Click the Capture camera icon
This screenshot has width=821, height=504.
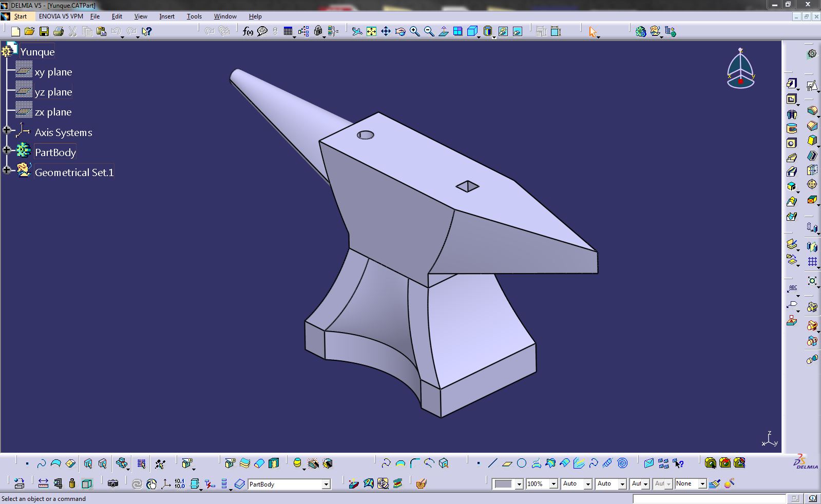click(x=113, y=483)
